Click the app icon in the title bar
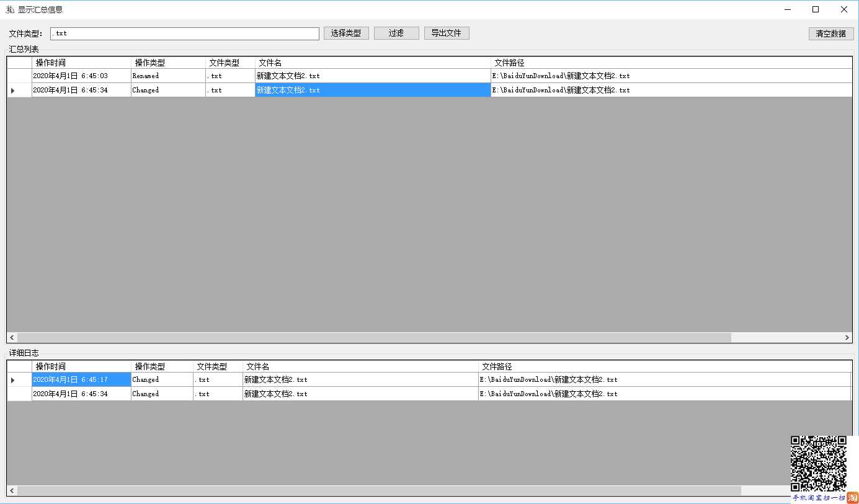 [10, 9]
